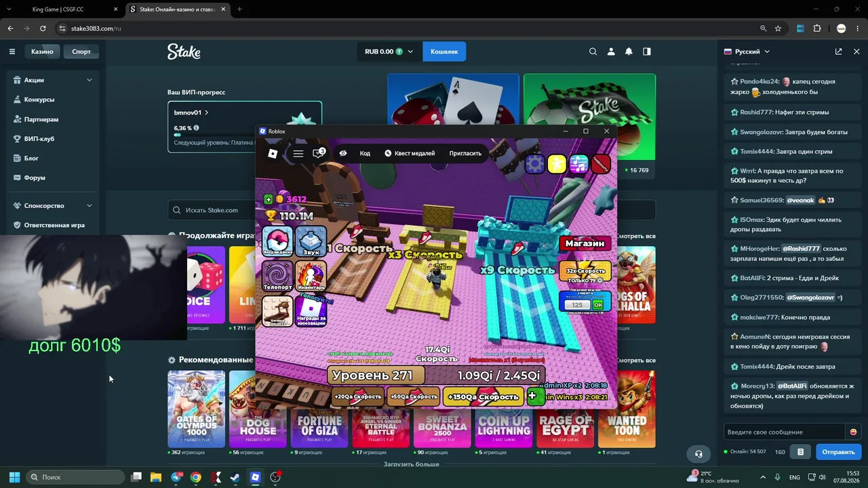Click the music notes icon in Roblox
Viewport: 868px width, 488px height.
pyautogui.click(x=578, y=164)
